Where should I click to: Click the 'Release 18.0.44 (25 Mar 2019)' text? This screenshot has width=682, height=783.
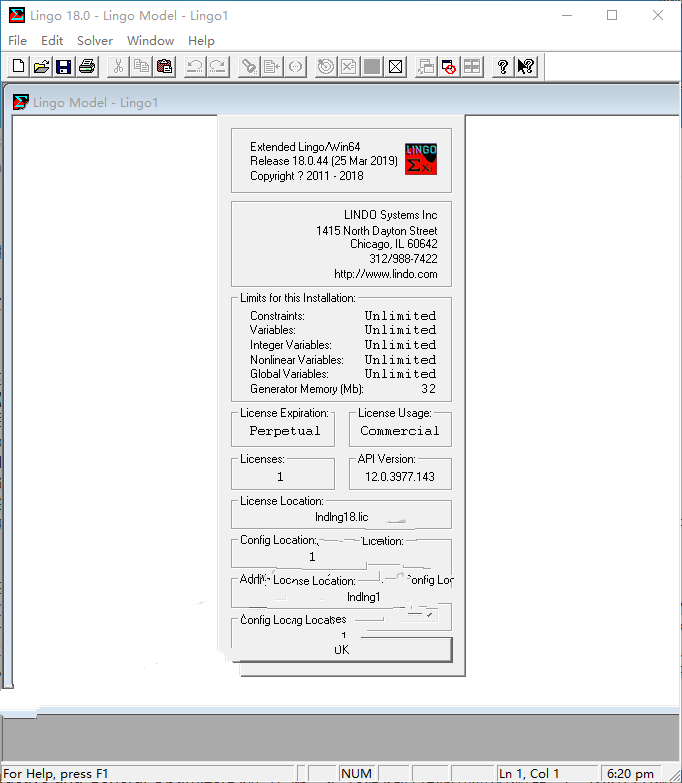[324, 161]
